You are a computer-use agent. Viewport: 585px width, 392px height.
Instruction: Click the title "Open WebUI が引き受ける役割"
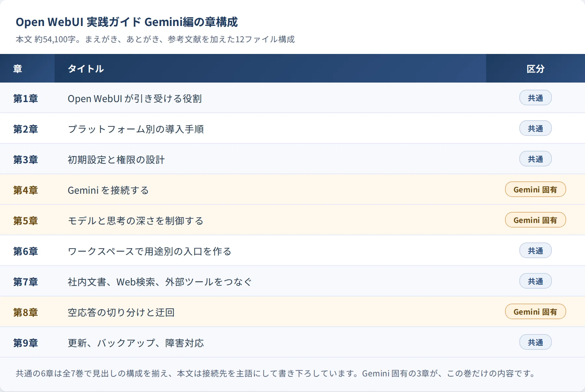[135, 98]
